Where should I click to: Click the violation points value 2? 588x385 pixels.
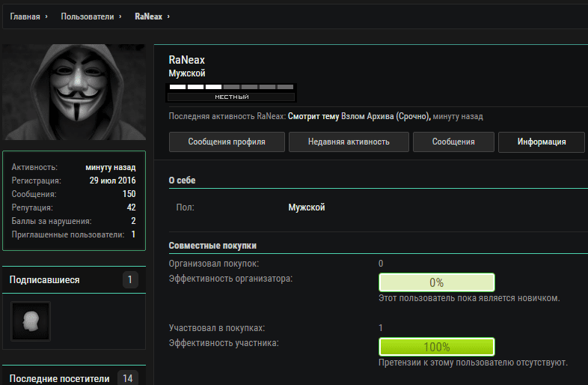(x=133, y=221)
